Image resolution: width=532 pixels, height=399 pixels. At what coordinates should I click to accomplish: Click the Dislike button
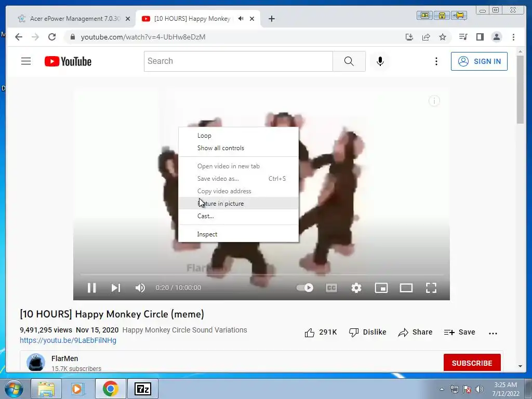367,332
